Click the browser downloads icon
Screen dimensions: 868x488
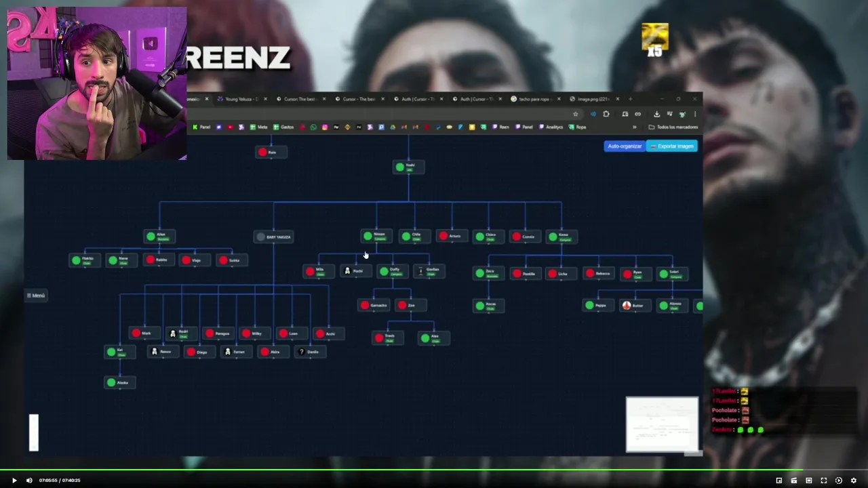pyautogui.click(x=656, y=114)
